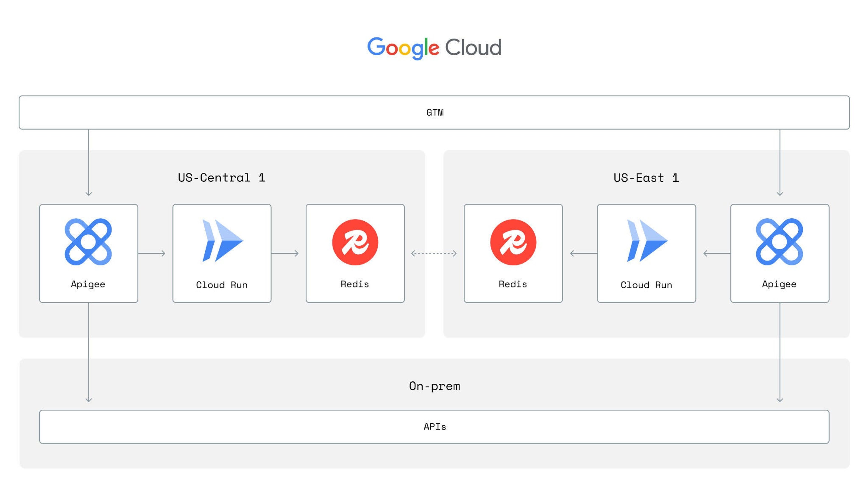Click arrow from Apigee to Cloud Run in US-East
Screen dimensions: 868x488
click(717, 253)
